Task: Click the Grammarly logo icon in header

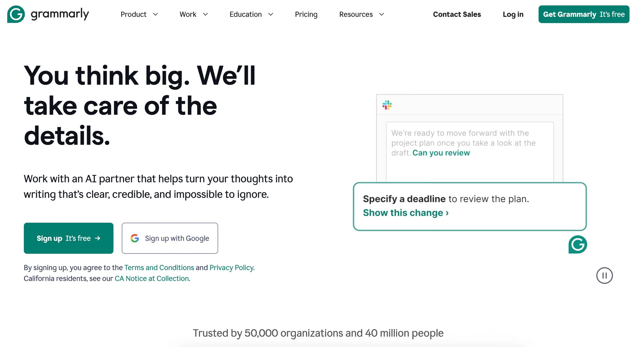Action: (16, 14)
